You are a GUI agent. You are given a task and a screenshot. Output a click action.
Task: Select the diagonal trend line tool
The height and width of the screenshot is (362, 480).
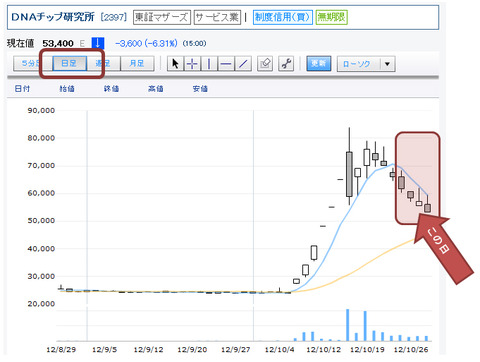pos(243,63)
